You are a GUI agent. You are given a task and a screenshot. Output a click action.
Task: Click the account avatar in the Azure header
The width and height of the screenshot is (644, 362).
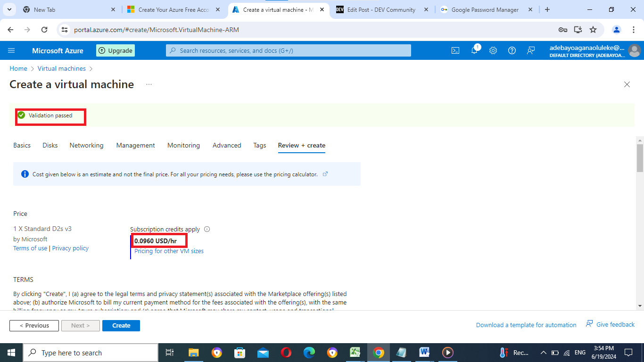635,50
